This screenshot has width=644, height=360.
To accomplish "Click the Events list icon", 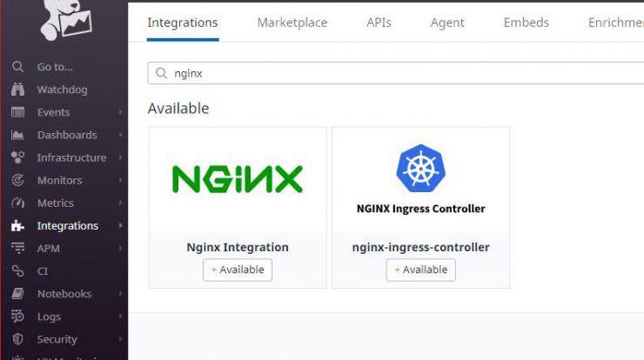I will pyautogui.click(x=17, y=112).
